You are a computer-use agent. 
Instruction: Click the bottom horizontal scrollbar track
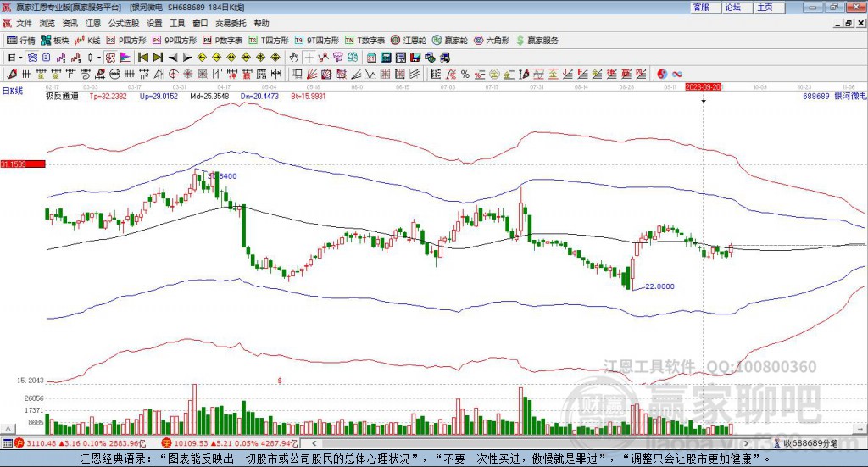(x=531, y=443)
